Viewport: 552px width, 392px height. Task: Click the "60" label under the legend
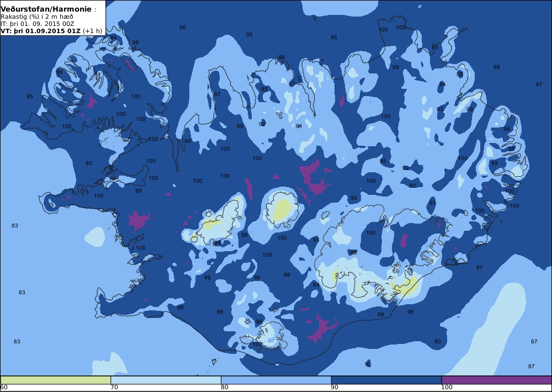pyautogui.click(x=4, y=388)
